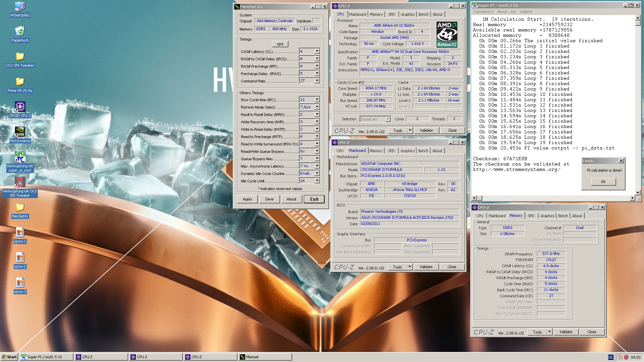Switch to CPU tab in CPU-Z Memory window

click(x=480, y=216)
